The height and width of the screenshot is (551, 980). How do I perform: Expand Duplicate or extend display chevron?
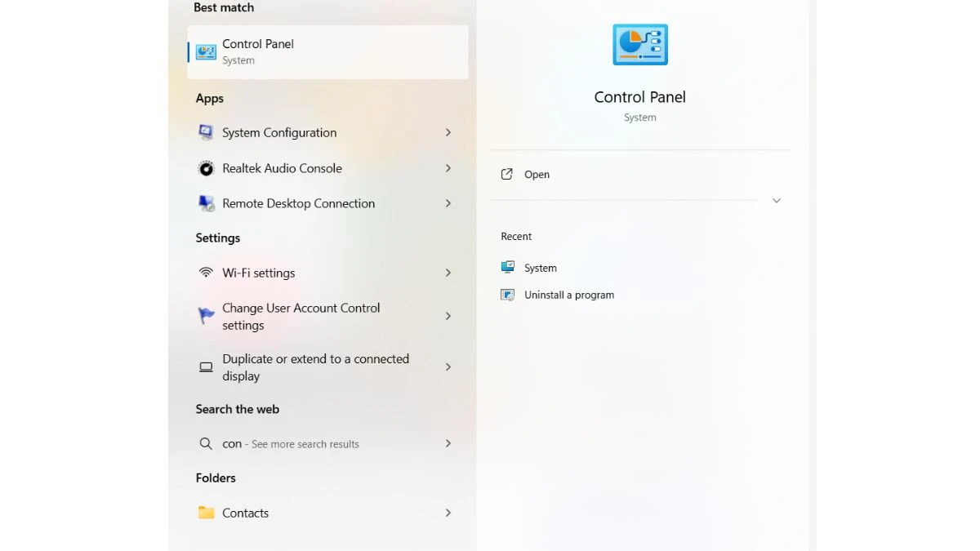pyautogui.click(x=448, y=367)
